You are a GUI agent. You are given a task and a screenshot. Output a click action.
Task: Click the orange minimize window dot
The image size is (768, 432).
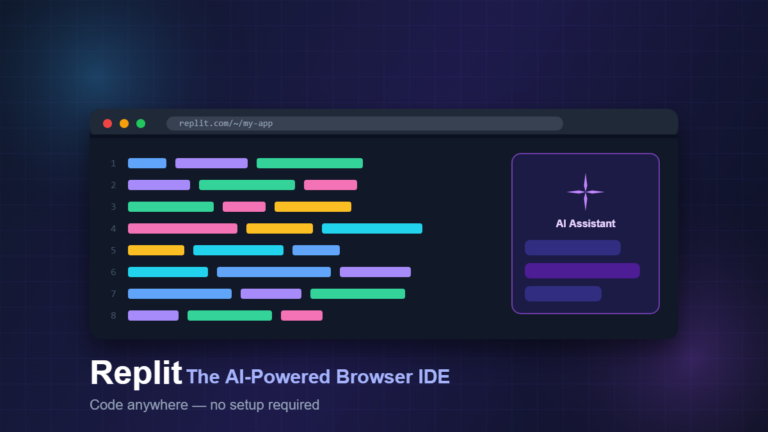(124, 123)
